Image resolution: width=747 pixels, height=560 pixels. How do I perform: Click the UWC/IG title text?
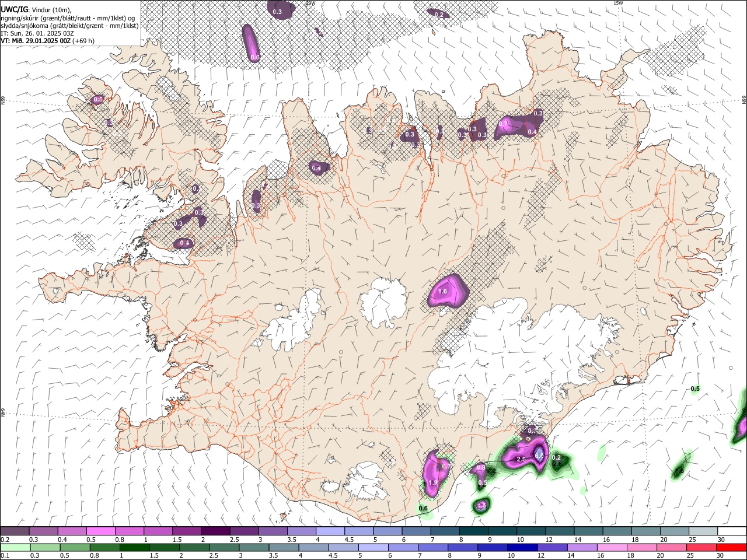14,9
